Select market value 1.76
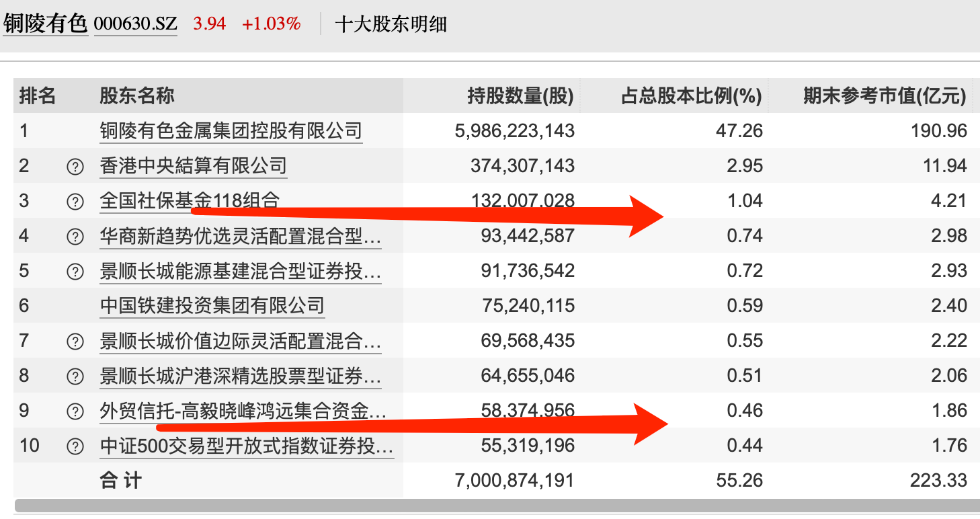The width and height of the screenshot is (980, 519). click(x=949, y=445)
